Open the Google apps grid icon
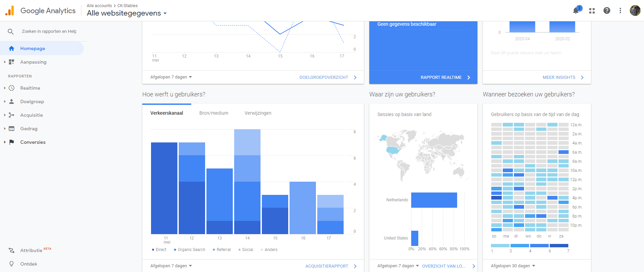The height and width of the screenshot is (272, 644). (x=592, y=11)
